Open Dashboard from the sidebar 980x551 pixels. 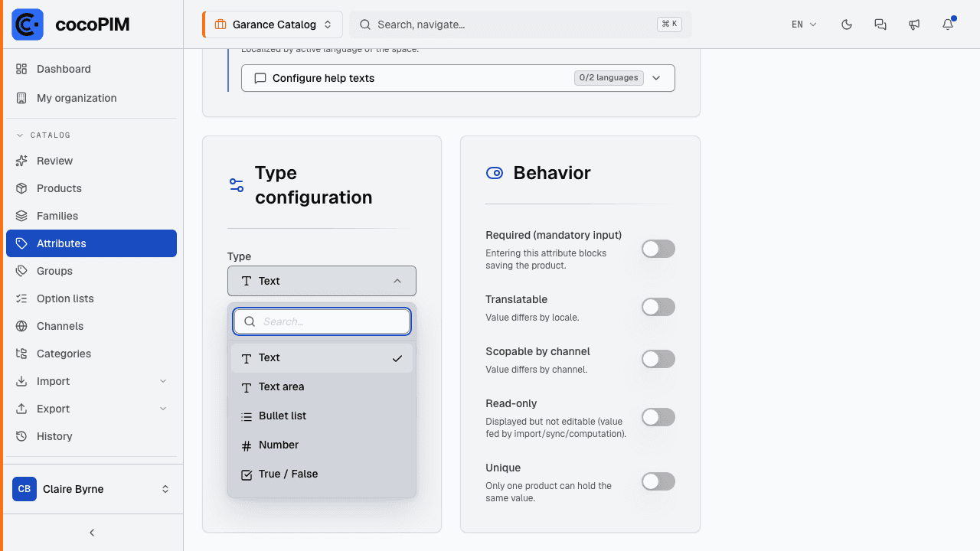point(91,69)
